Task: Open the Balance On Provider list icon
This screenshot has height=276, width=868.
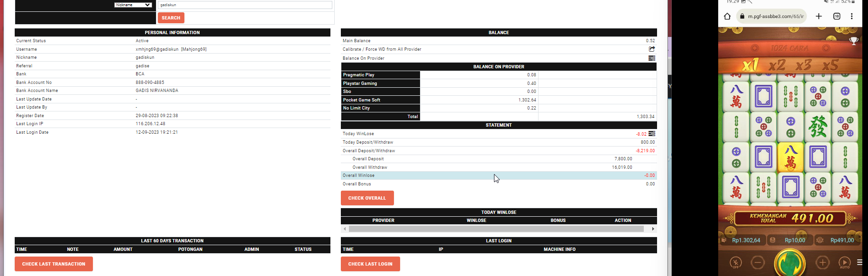Action: tap(652, 58)
